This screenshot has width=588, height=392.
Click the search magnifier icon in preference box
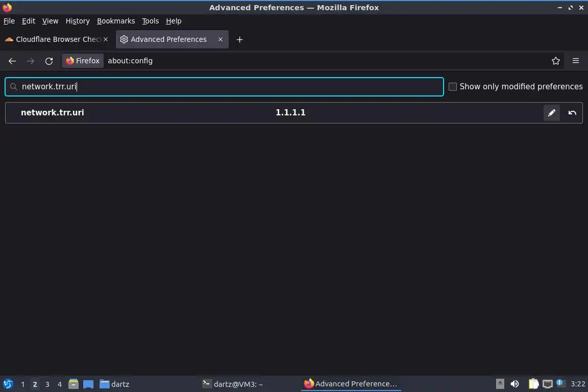[14, 87]
